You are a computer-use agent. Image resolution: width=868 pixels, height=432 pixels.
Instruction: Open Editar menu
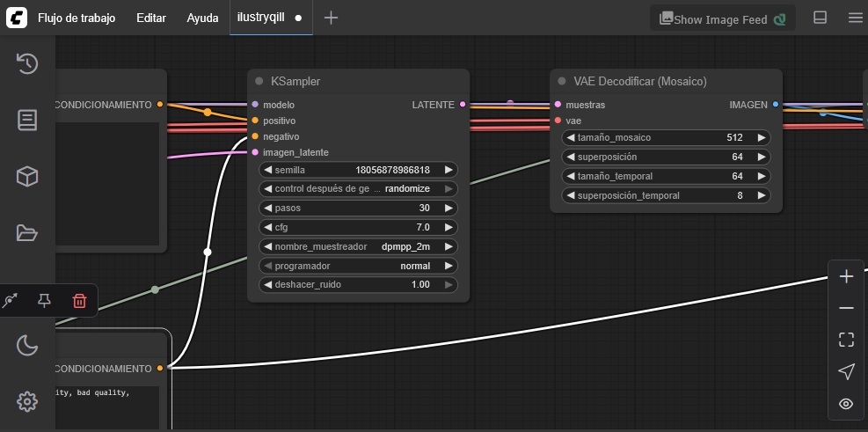pos(151,18)
